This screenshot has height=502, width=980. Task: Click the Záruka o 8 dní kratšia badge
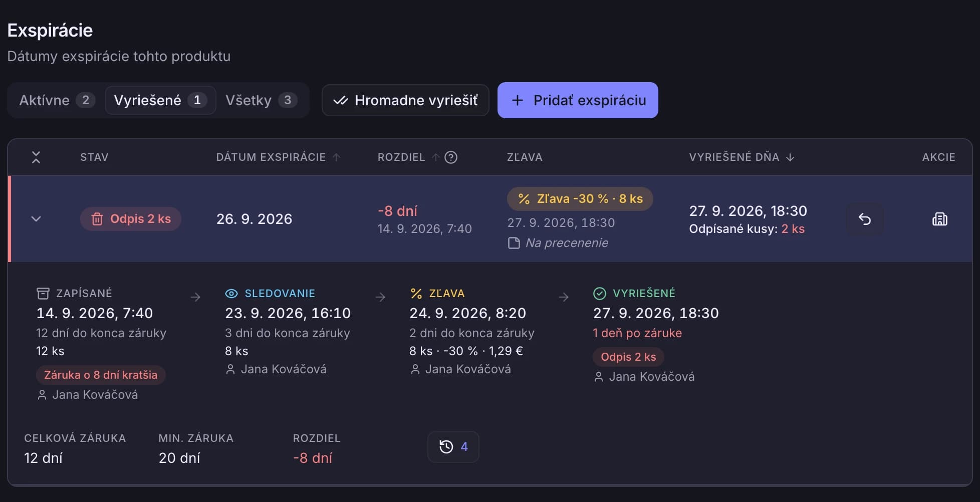101,375
